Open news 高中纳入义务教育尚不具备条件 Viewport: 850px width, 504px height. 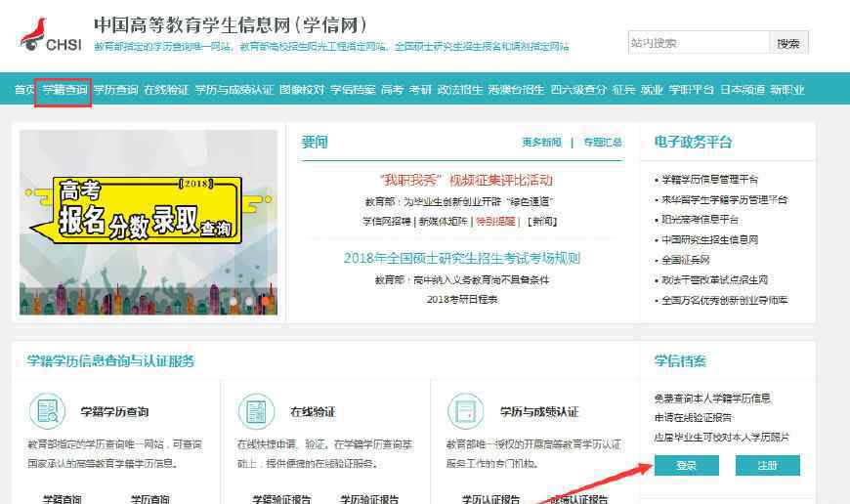(462, 279)
